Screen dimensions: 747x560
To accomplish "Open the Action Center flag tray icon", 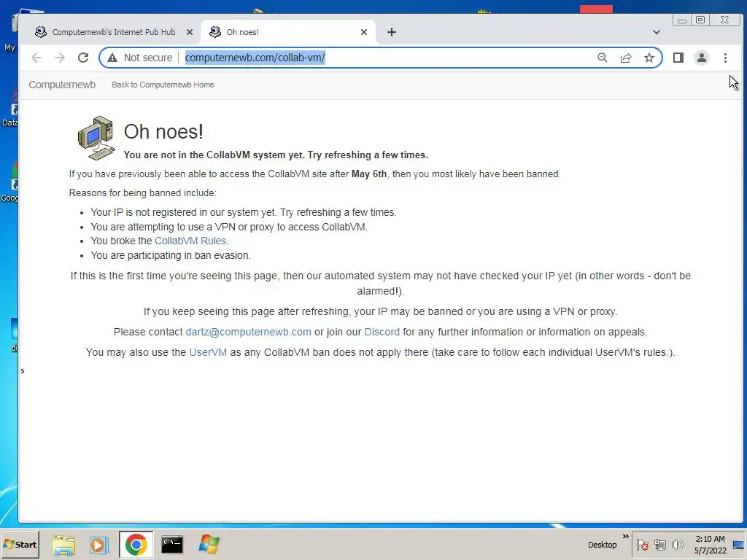I will click(x=642, y=545).
